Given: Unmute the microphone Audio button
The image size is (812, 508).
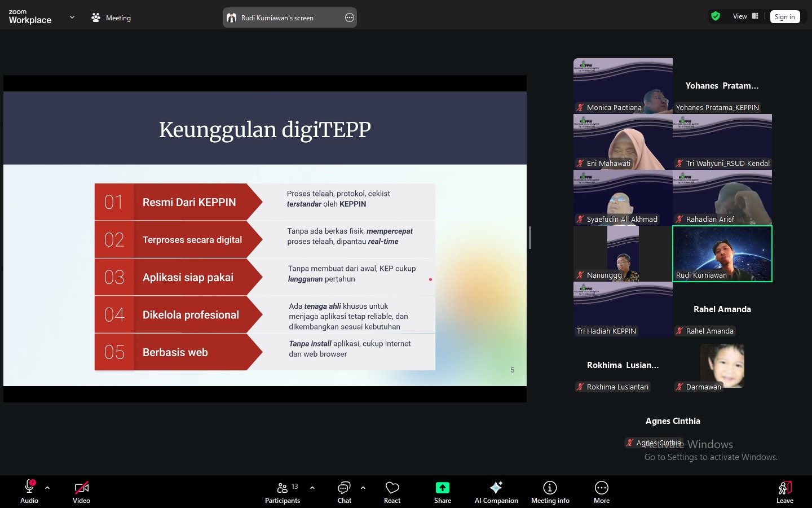Looking at the screenshot, I should (29, 492).
